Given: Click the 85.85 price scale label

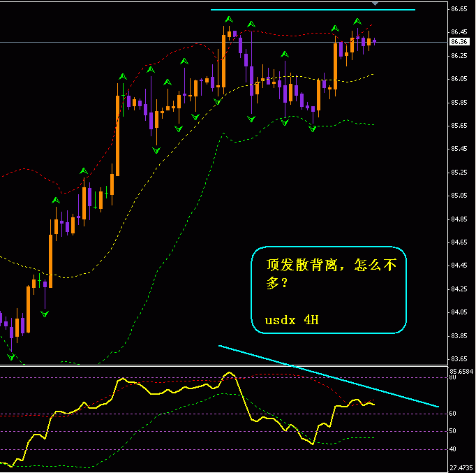Looking at the screenshot, I should click(459, 103).
